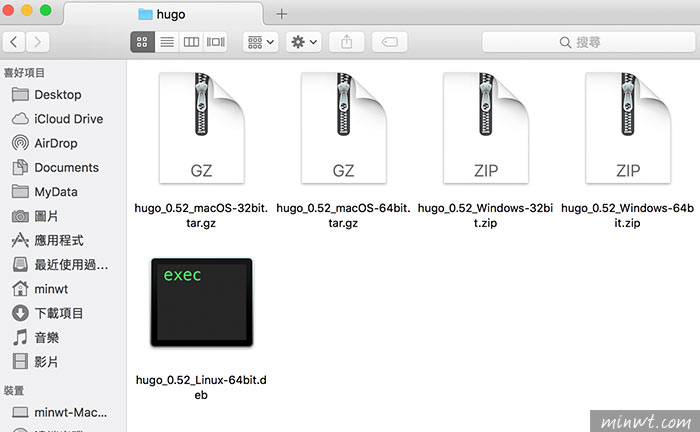Click the hugo_0.52_Windows-64bit.zip file name
This screenshot has width=700, height=432.
tap(627, 216)
